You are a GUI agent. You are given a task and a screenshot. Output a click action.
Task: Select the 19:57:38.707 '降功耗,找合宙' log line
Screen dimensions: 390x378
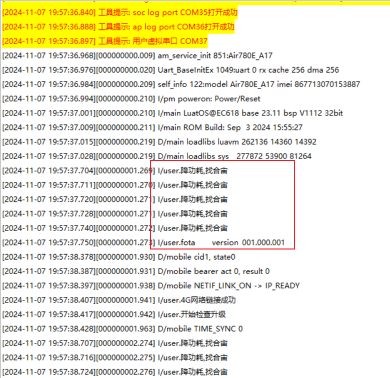click(x=115, y=343)
